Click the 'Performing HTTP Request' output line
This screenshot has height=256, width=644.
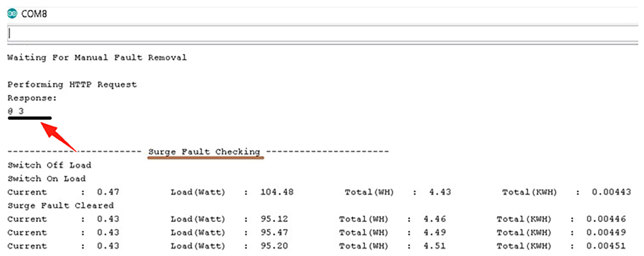click(72, 85)
